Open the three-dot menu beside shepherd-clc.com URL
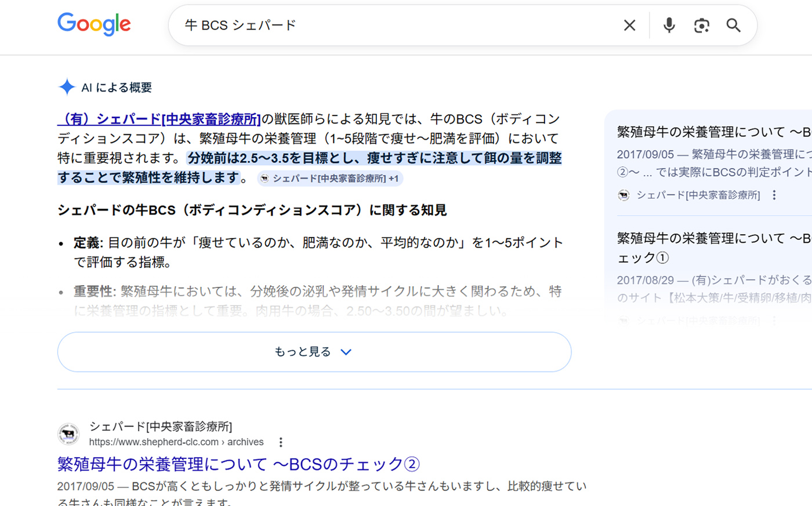This screenshot has width=812, height=506. tap(281, 442)
